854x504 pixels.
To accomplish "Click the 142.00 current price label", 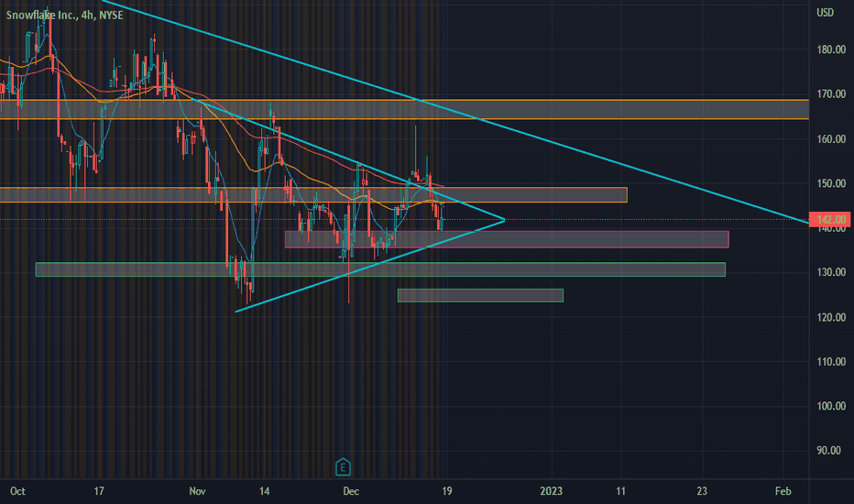I will click(830, 220).
